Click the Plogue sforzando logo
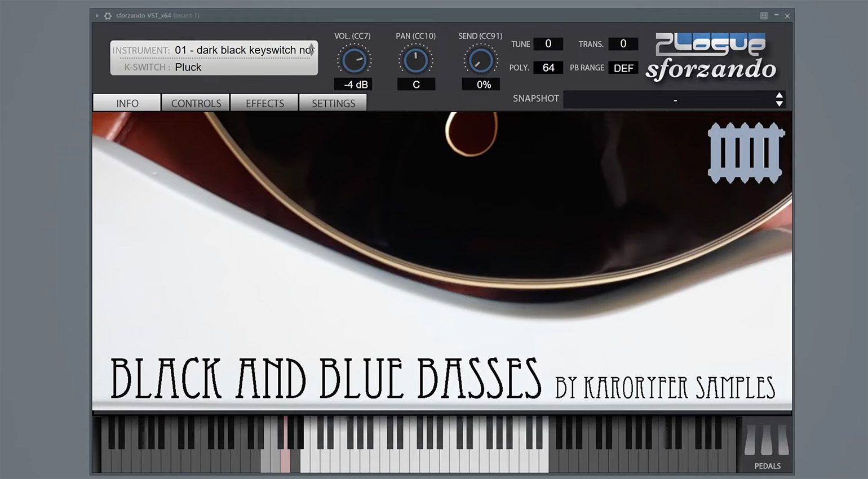 pyautogui.click(x=711, y=57)
